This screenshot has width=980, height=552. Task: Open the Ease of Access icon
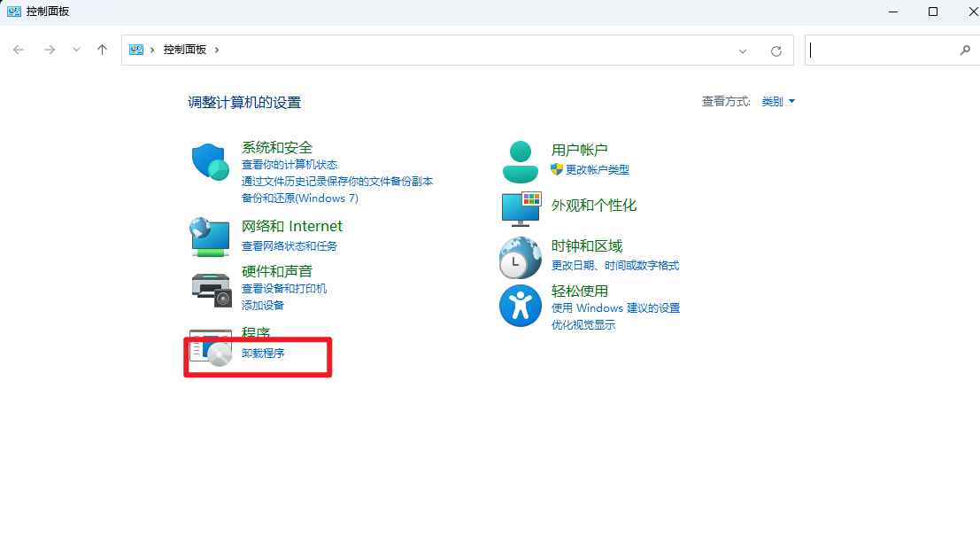[x=520, y=306]
